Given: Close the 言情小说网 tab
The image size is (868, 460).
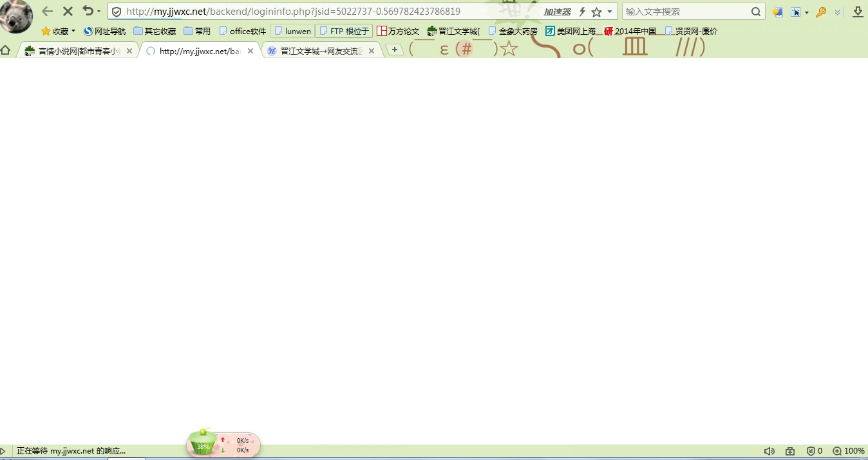Looking at the screenshot, I should pos(129,51).
